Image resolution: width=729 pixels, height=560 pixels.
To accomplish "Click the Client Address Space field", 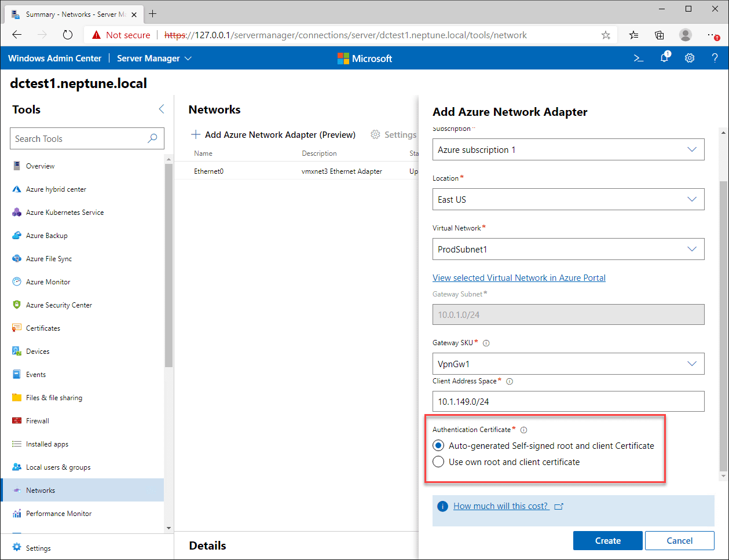I will click(568, 401).
